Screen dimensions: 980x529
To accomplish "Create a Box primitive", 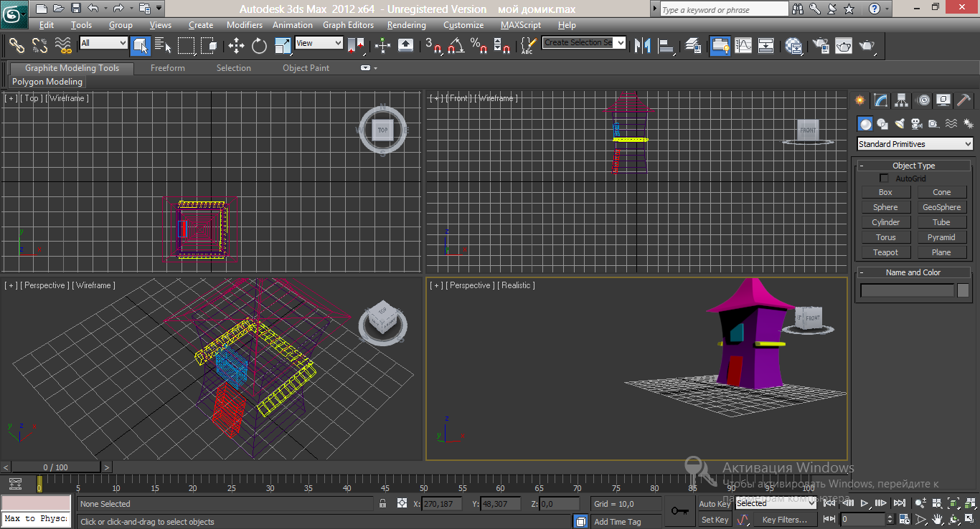I will (885, 192).
